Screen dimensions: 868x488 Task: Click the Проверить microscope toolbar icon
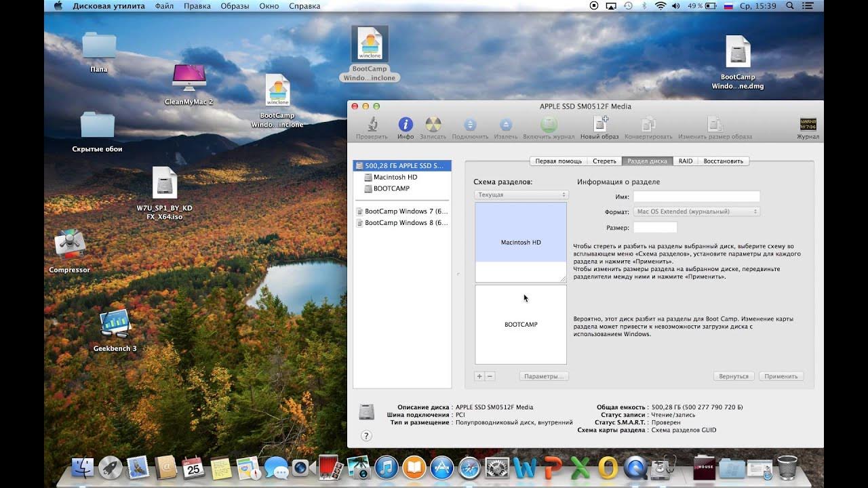click(x=372, y=125)
